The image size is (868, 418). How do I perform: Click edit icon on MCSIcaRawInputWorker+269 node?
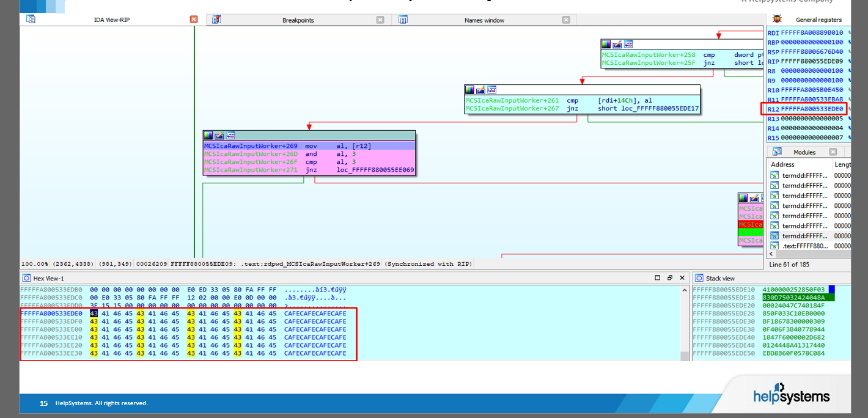(x=219, y=135)
